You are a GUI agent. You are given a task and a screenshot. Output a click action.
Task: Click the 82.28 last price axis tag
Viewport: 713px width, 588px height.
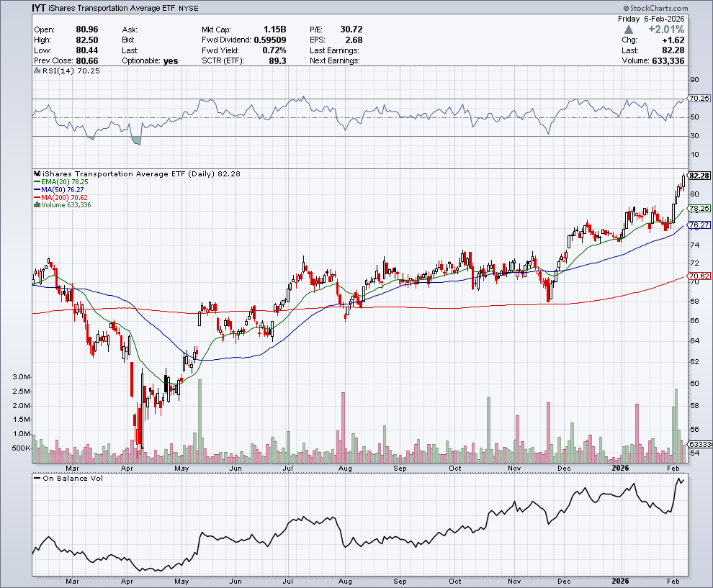click(x=699, y=176)
